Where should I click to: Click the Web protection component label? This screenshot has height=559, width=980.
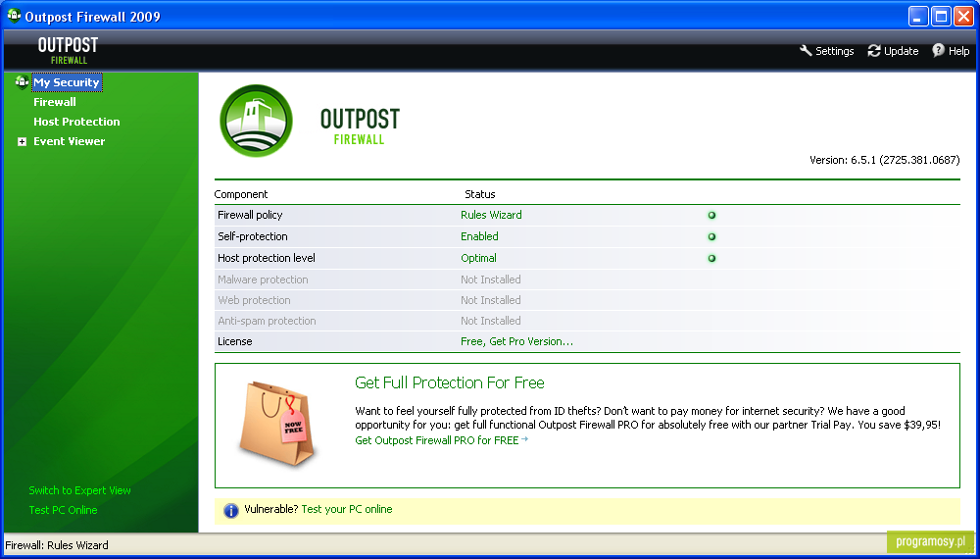tap(254, 300)
